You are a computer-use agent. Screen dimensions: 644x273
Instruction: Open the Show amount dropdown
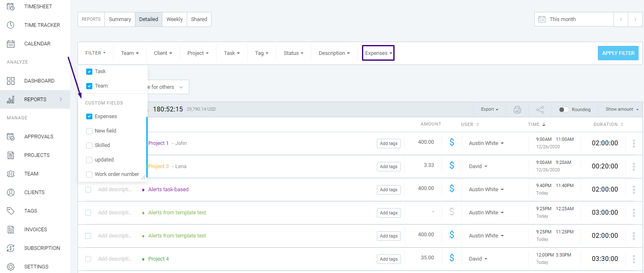622,109
